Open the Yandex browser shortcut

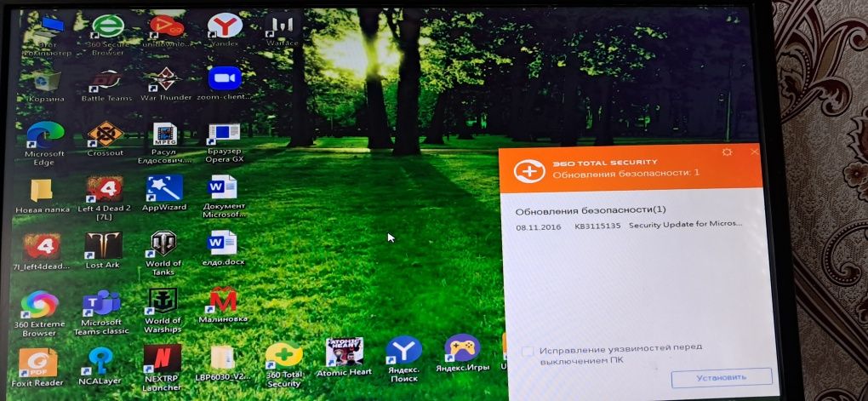tap(225, 31)
